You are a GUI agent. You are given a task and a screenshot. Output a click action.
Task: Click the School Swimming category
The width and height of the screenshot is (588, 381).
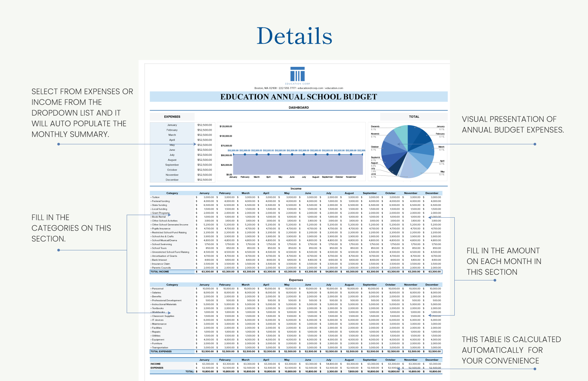tap(161, 244)
